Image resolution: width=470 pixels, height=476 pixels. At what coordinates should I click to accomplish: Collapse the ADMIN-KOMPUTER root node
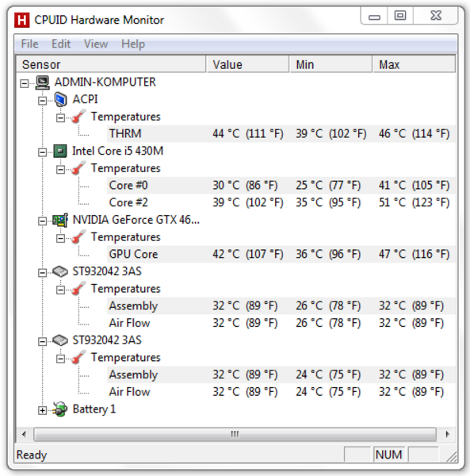[25, 83]
